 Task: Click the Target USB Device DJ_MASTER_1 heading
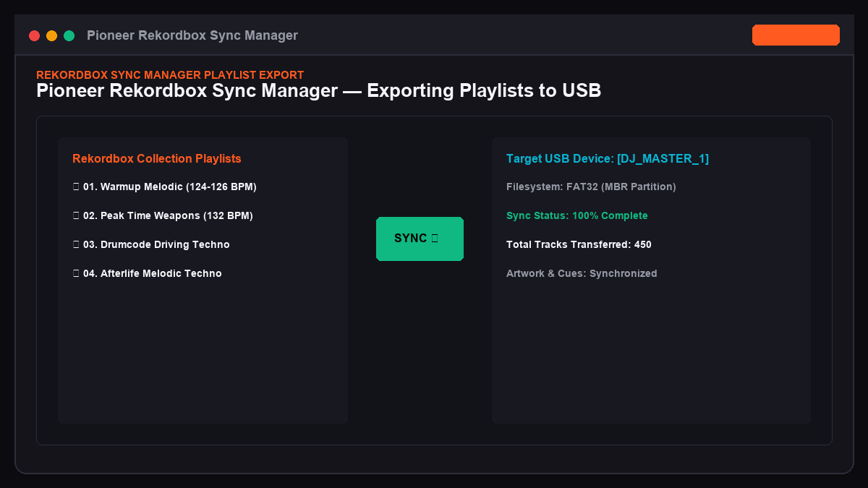coord(608,158)
